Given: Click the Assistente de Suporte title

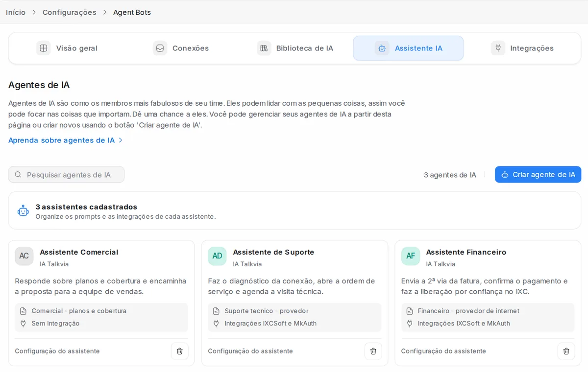Looking at the screenshot, I should tap(273, 252).
